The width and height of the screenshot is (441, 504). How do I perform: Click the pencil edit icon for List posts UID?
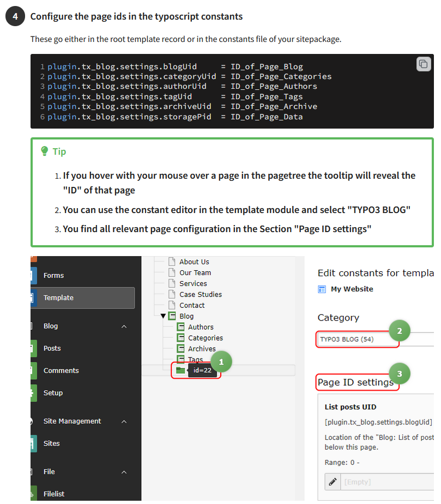333,482
